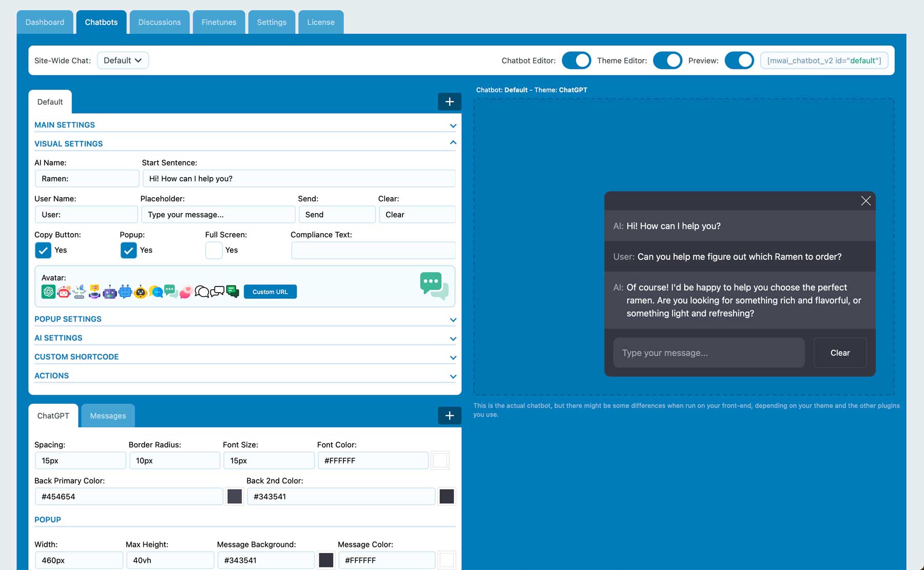The image size is (924, 570).
Task: Choose the yellow round robot avatar
Action: (140, 292)
